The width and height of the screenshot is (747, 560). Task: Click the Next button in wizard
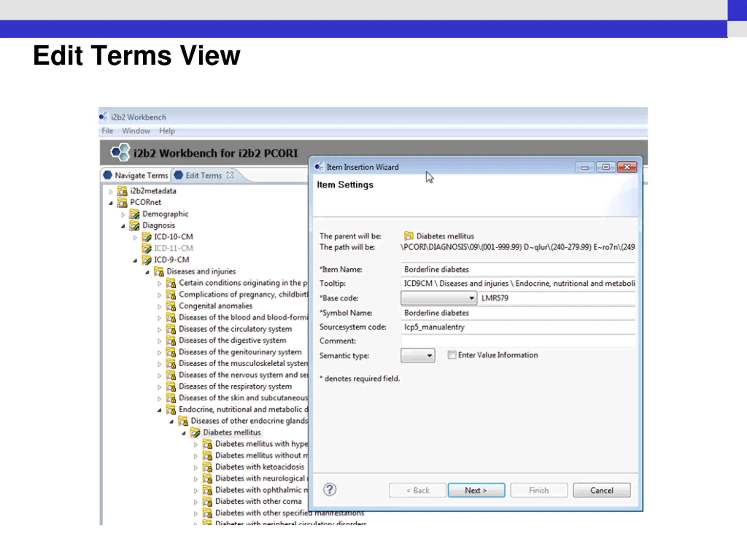(476, 490)
